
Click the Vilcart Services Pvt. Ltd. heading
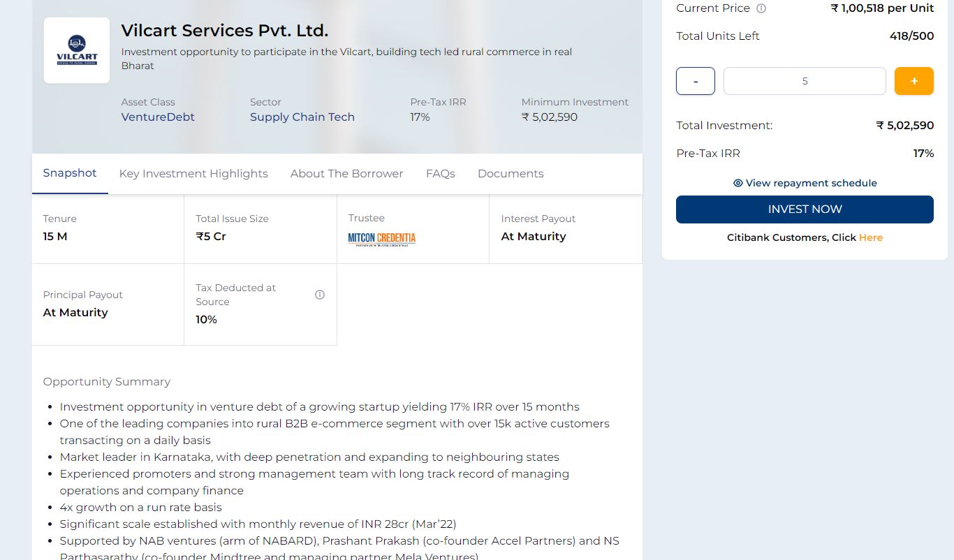coord(225,31)
